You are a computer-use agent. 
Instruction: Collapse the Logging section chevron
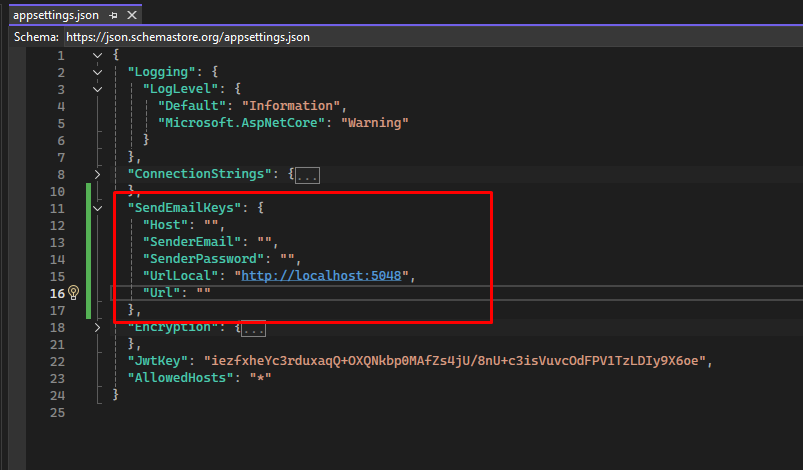click(97, 73)
